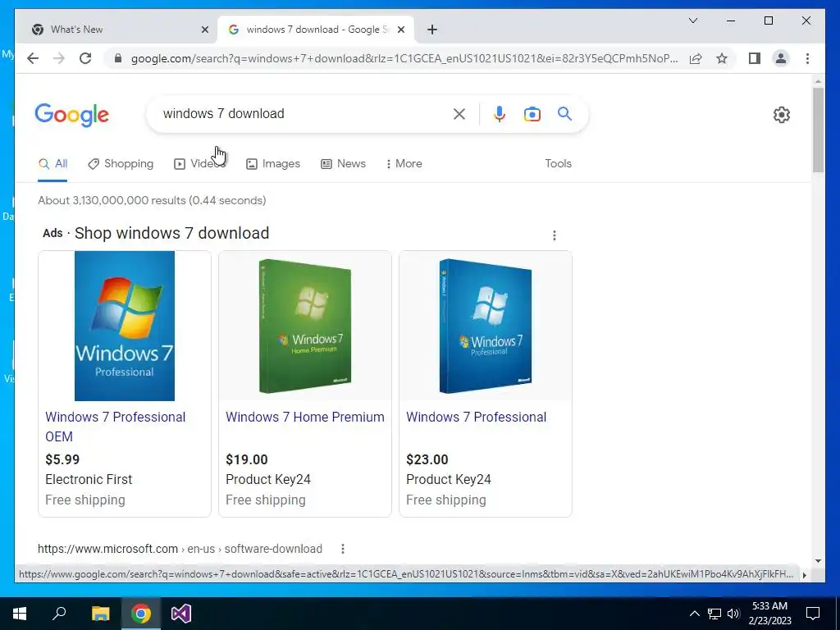Open taskbar search magnifier
This screenshot has width=840, height=630.
(59, 614)
